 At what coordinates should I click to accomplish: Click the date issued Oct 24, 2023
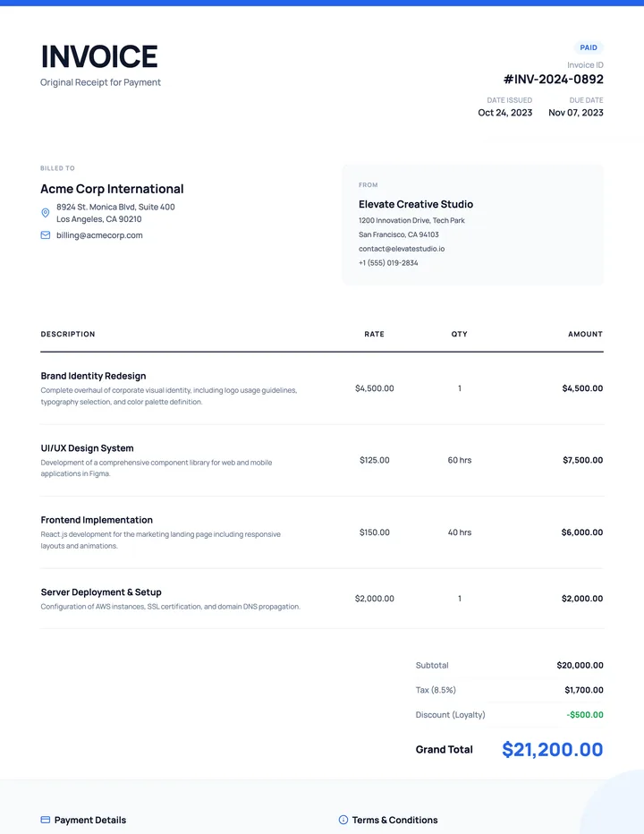coord(504,113)
